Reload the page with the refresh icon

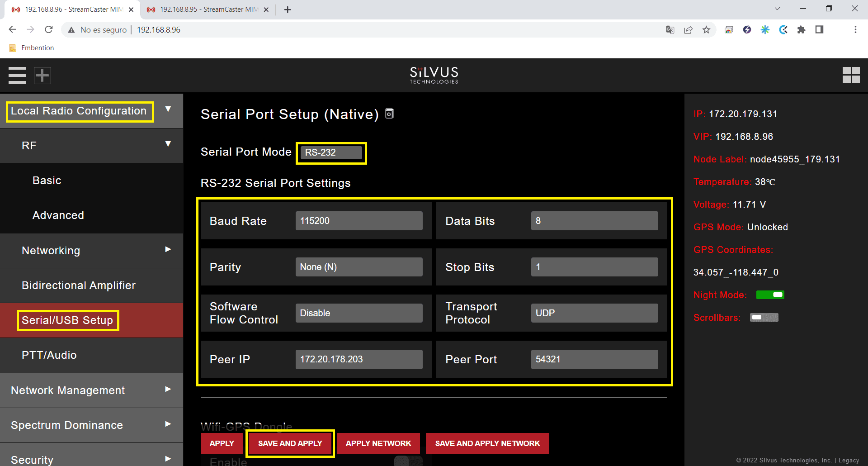click(x=49, y=30)
